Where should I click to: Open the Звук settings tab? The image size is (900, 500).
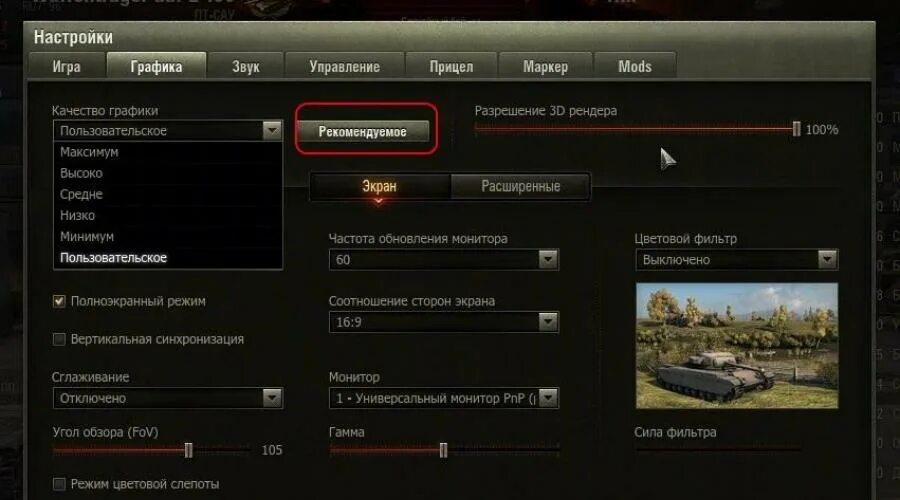click(246, 67)
